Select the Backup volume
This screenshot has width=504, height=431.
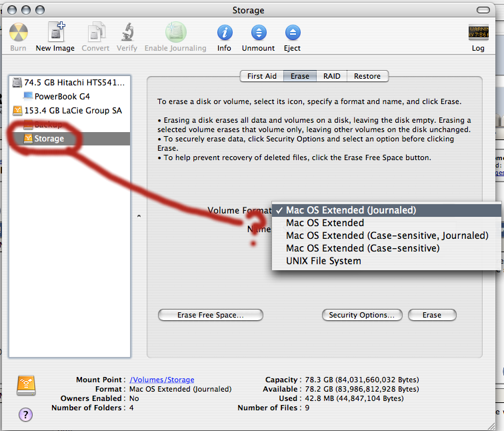tap(69, 125)
